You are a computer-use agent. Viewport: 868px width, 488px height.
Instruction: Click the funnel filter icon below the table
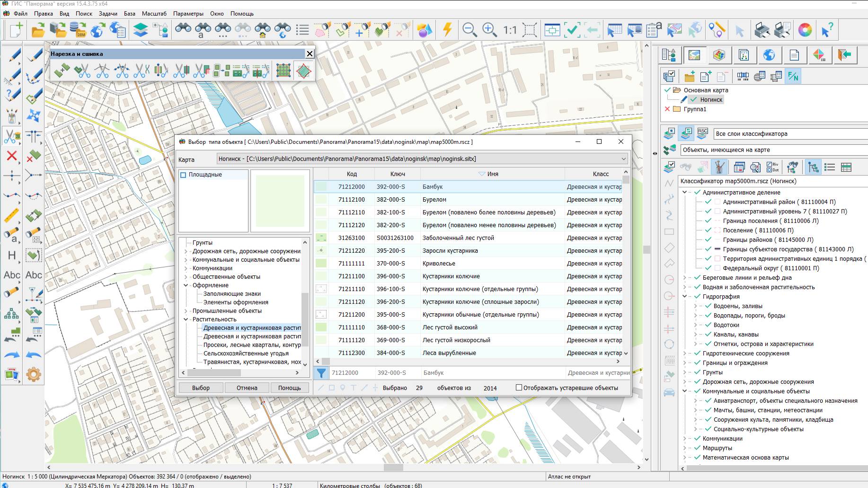(321, 373)
